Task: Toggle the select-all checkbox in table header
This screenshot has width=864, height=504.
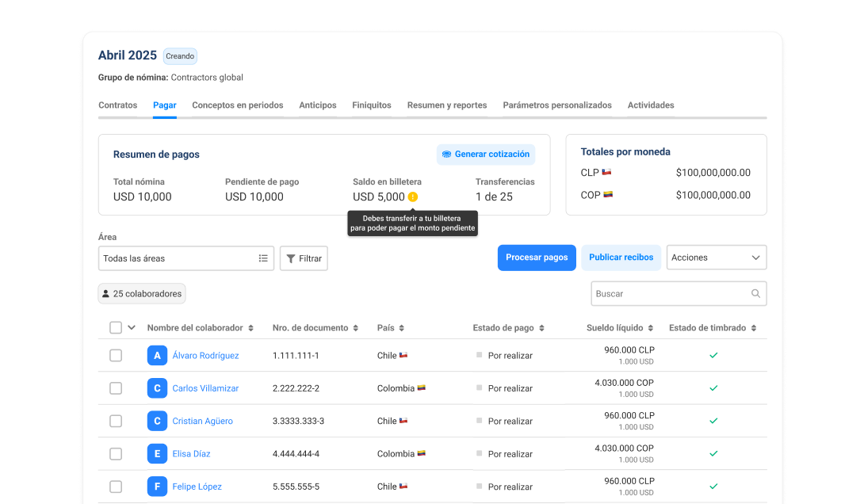Action: click(116, 328)
